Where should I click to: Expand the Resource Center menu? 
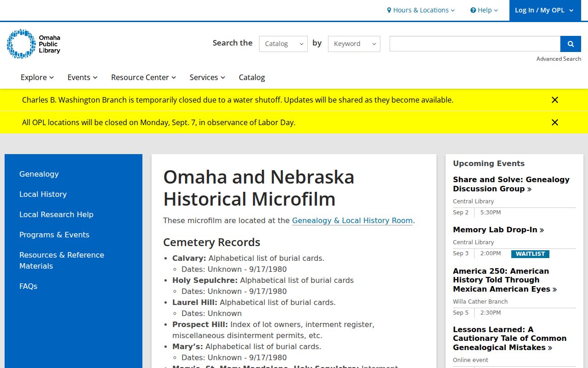click(143, 77)
